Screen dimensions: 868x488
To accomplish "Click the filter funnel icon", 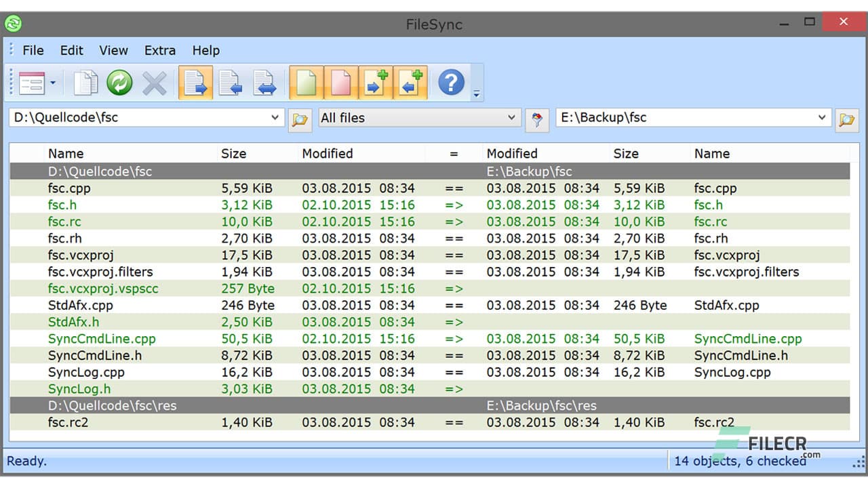I will 536,119.
